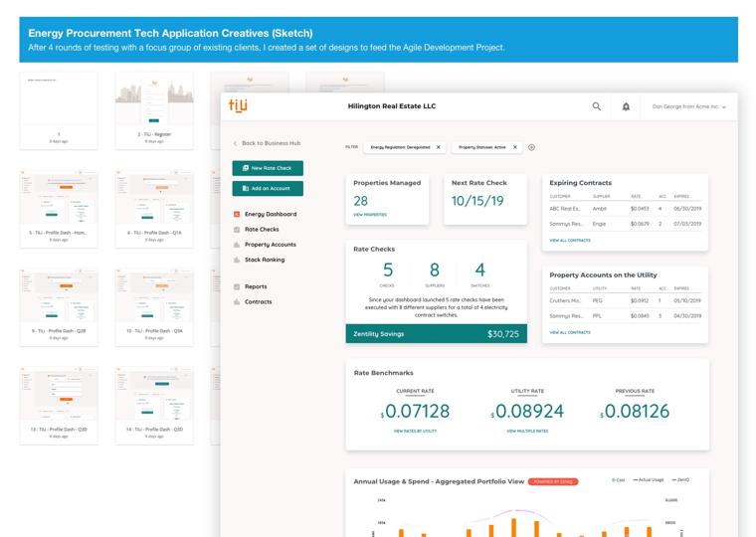Click the New Rate Check button
Image resolution: width=756 pixels, height=537 pixels.
[x=268, y=168]
